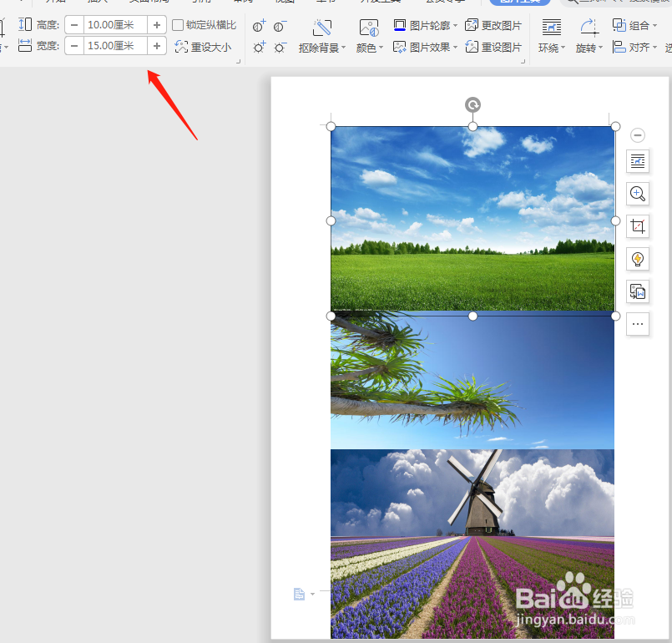Click the width field showing 15.00厘米

point(115,45)
